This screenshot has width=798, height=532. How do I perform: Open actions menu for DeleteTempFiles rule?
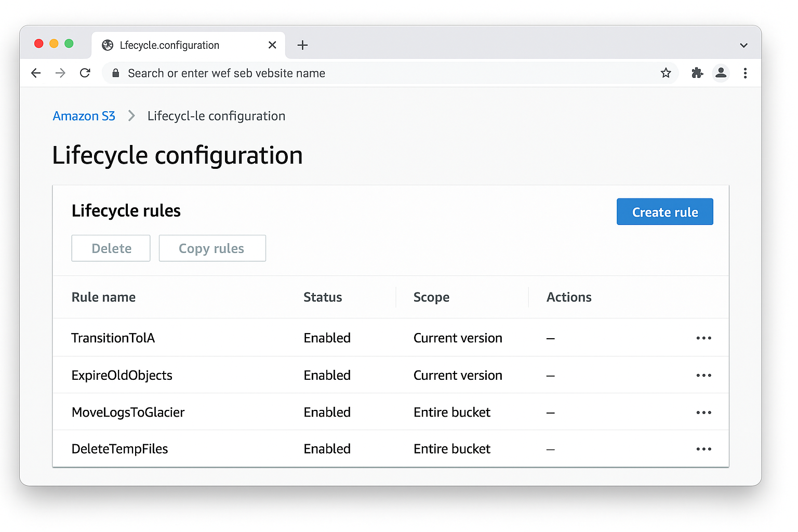point(703,449)
